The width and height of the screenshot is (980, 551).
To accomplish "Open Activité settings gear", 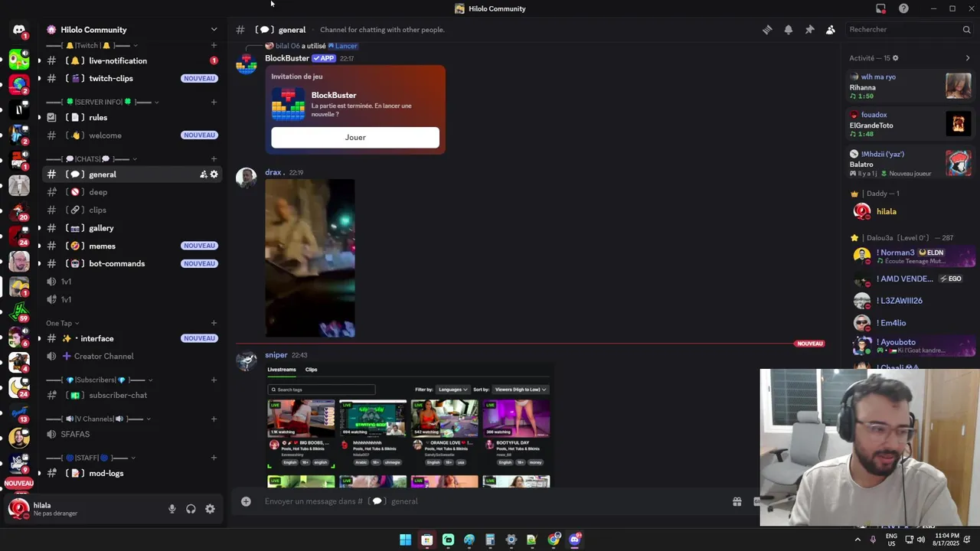I will 895,58.
